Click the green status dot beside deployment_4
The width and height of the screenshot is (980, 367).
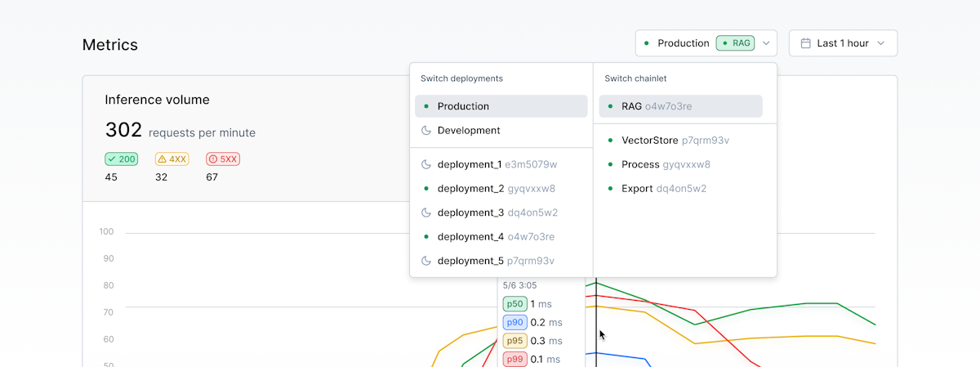(x=425, y=237)
